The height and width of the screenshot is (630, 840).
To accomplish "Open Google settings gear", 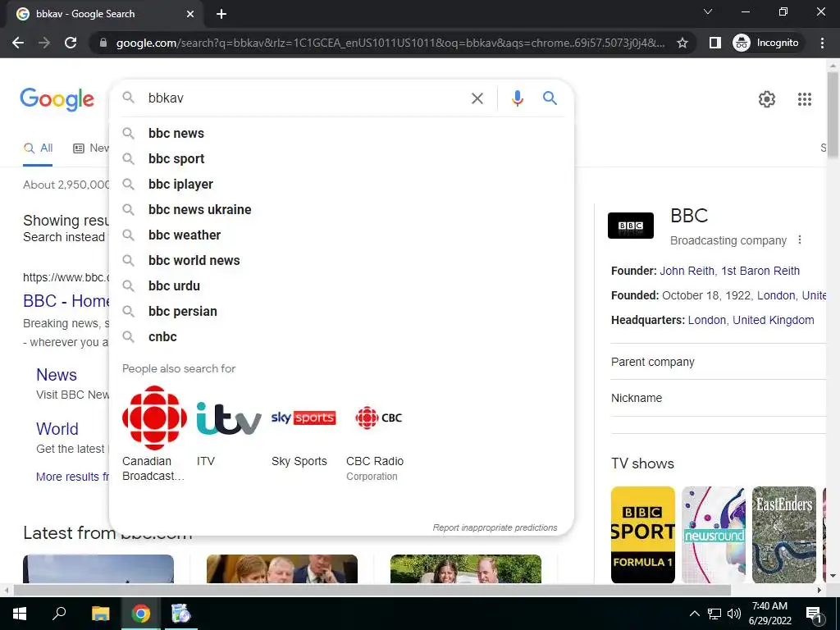I will point(767,99).
